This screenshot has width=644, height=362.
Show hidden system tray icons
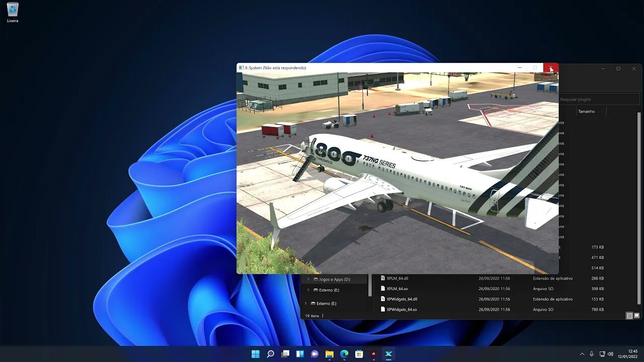(582, 354)
